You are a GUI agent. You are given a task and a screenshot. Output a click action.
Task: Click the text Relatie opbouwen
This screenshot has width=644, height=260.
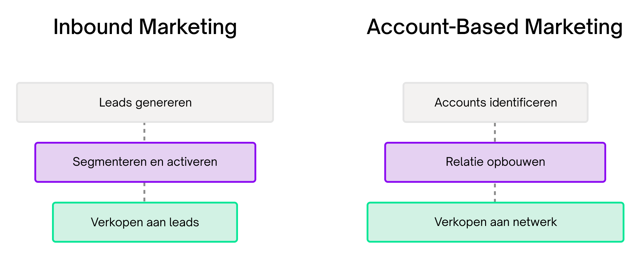495,162
